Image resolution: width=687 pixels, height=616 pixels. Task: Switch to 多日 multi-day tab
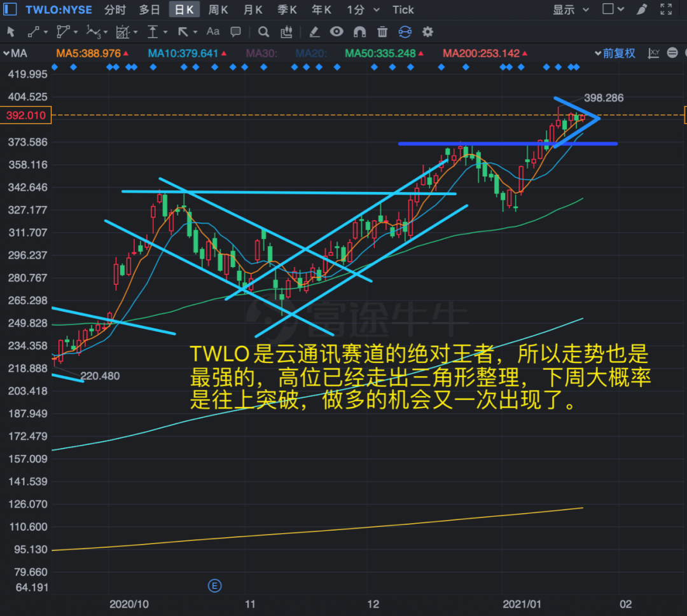[x=149, y=10]
